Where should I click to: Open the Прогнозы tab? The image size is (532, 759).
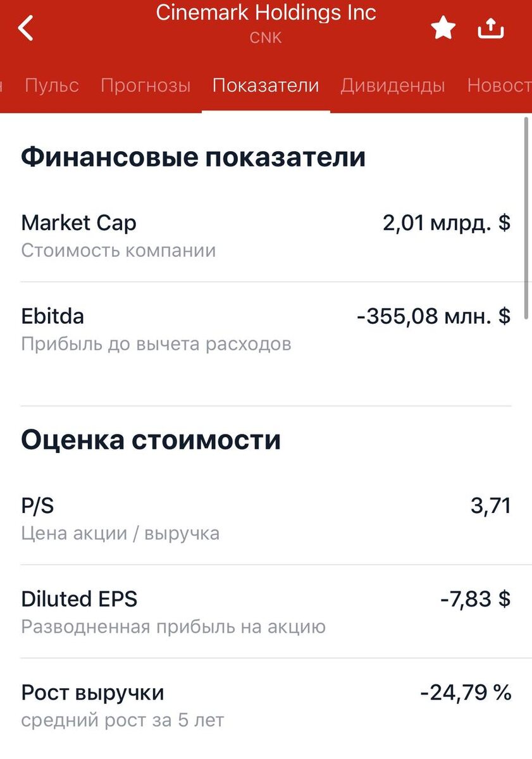[145, 85]
